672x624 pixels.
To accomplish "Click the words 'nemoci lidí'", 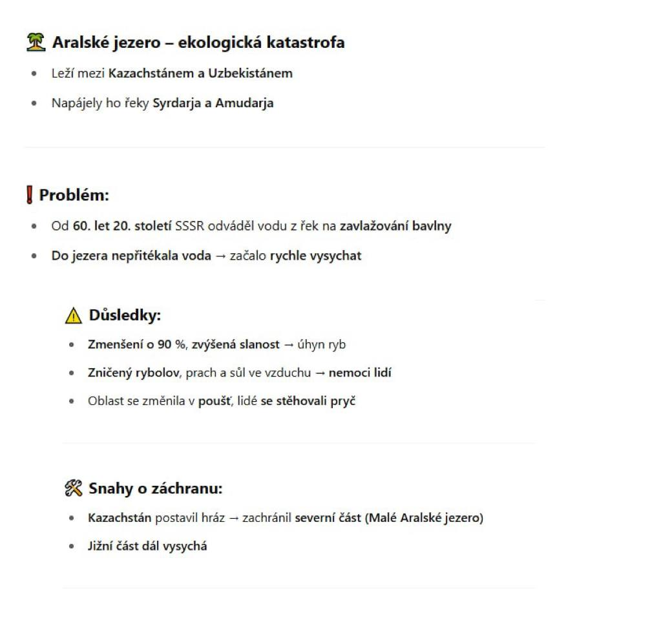I will point(360,373).
